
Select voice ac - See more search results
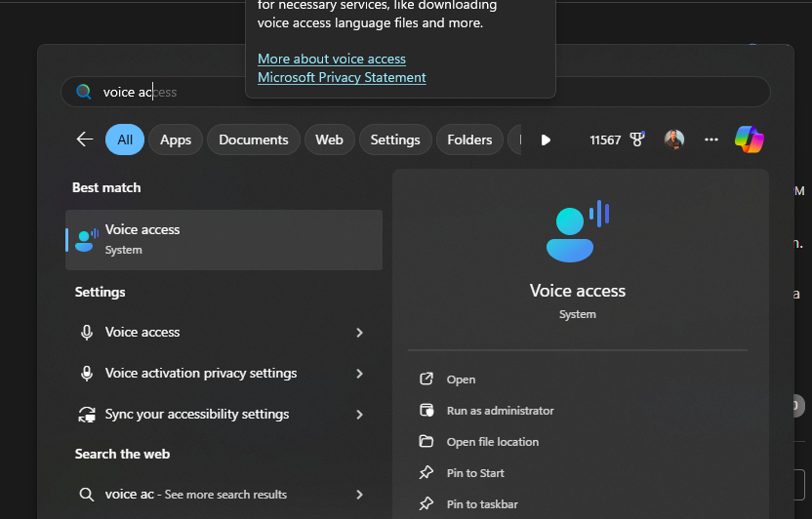(x=223, y=495)
